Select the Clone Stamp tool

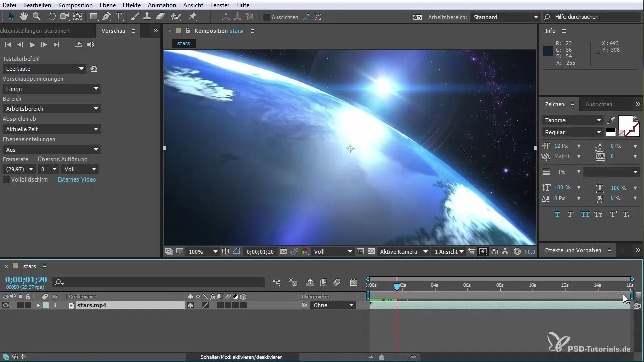tap(147, 17)
